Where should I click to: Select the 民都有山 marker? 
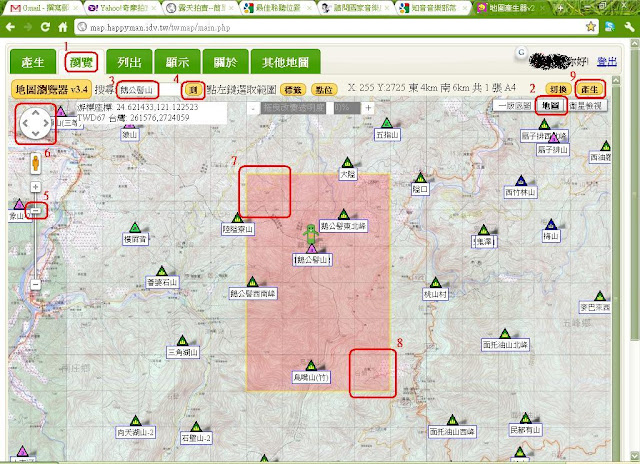(x=525, y=417)
